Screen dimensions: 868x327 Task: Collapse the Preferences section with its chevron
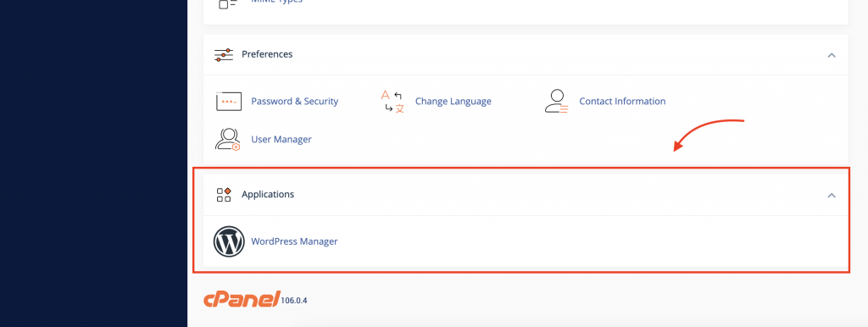(832, 55)
